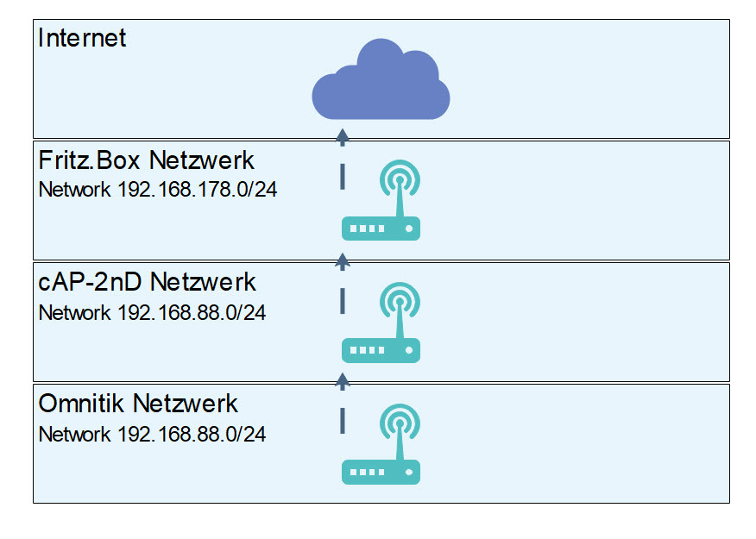Click the Omnitik wireless antenna signal rings
Screen dimensions: 756x539
click(399, 423)
